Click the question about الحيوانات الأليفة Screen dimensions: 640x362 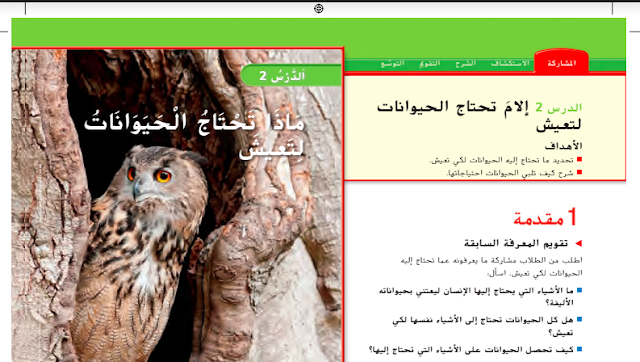point(476,296)
